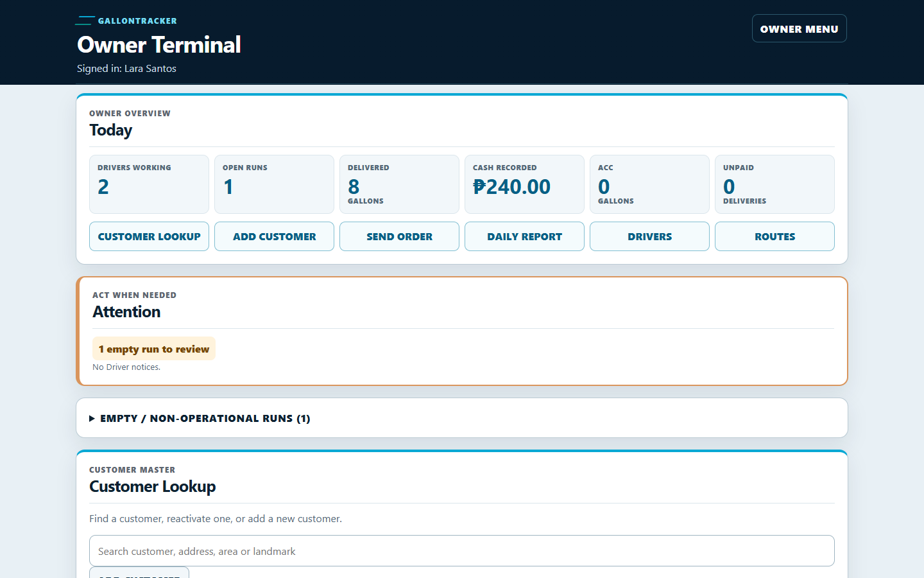Click the '1 empty run to review' badge
This screenshot has height=578, width=924.
tap(154, 349)
